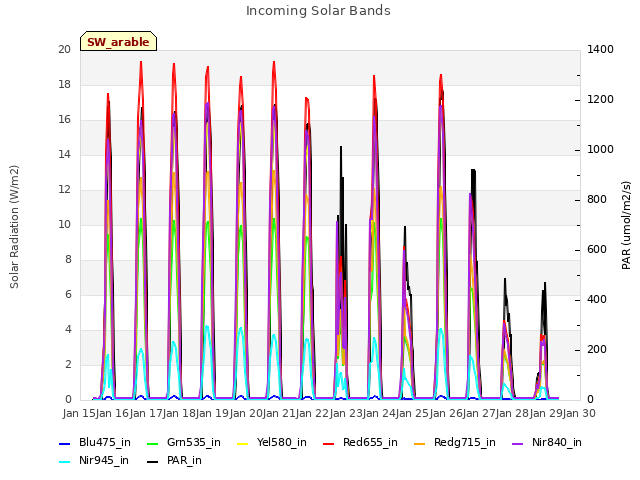Click the 6 value on left axis
The width and height of the screenshot is (640, 480).
(x=68, y=295)
